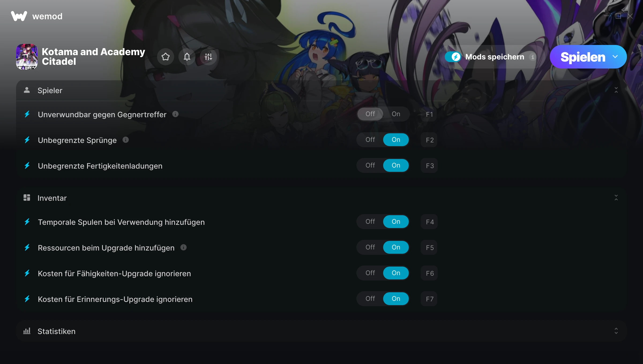Turn off Kosten für Erinnerungs-Upgrade ignorieren
The height and width of the screenshot is (364, 643).
point(370,299)
